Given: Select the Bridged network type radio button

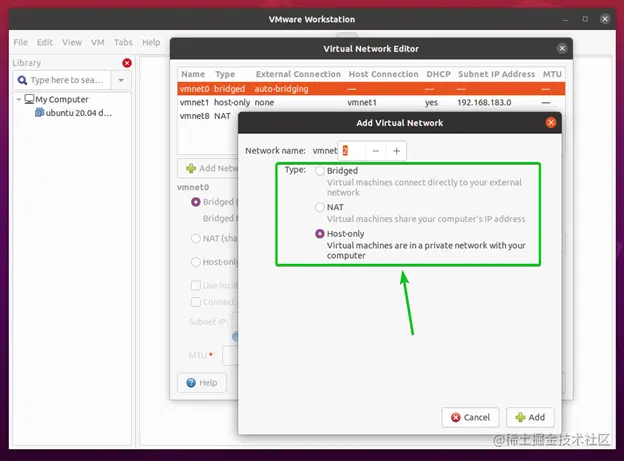Looking at the screenshot, I should 320,171.
